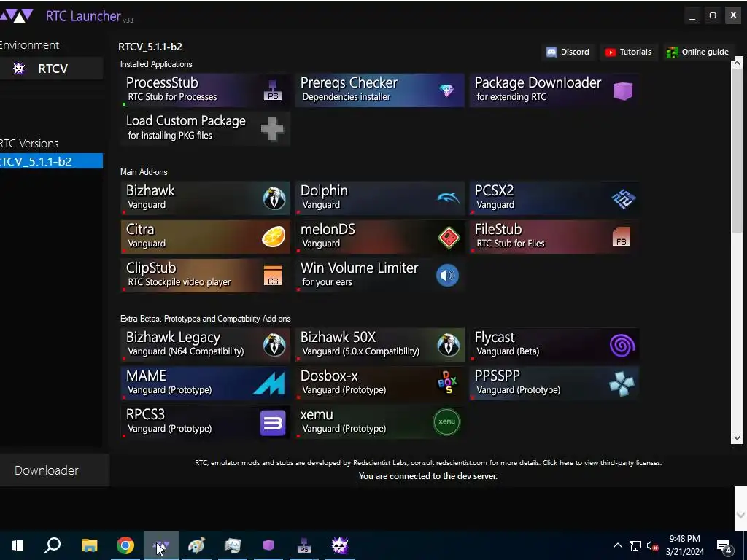Click the MAME title text

[146, 376]
